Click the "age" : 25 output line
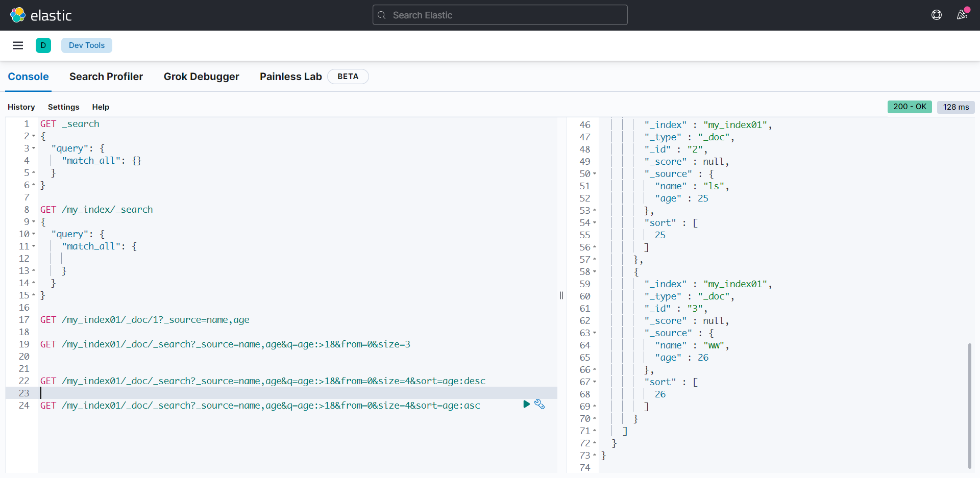980x478 pixels. coord(681,198)
